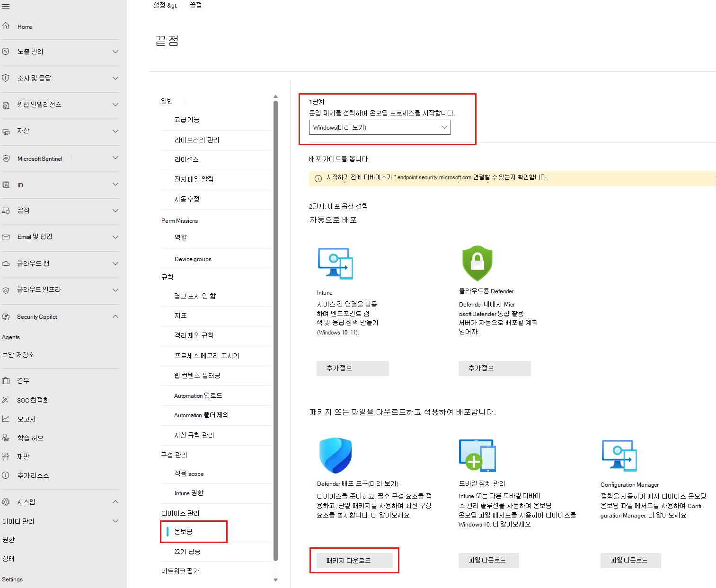The height and width of the screenshot is (588, 716).
Task: Click the scroll down arrow in settings menu
Action: coord(275,580)
